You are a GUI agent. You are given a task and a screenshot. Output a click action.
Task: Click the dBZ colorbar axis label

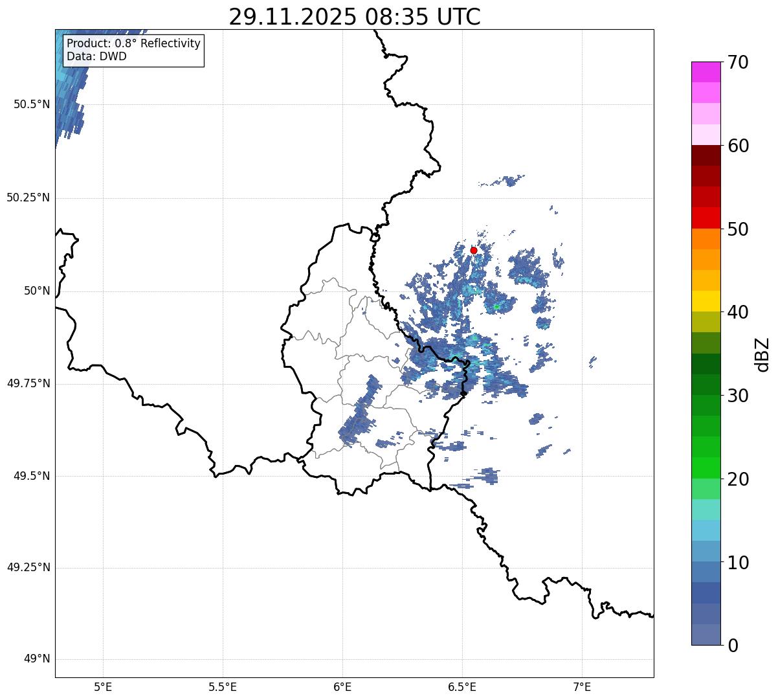(x=762, y=354)
